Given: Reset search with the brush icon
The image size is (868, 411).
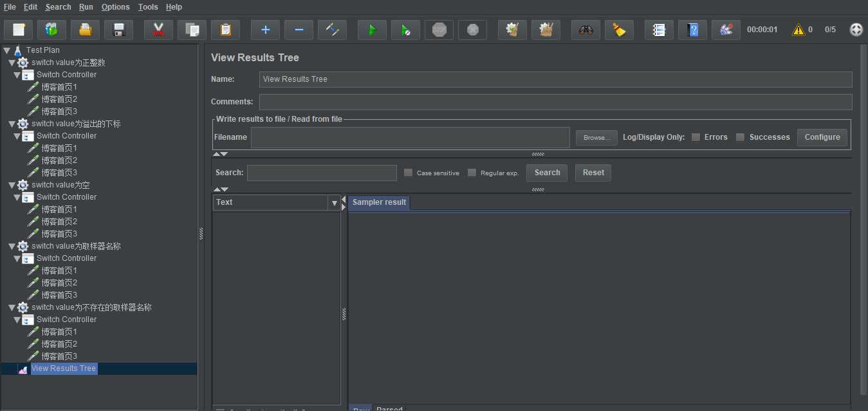Looking at the screenshot, I should 619,30.
